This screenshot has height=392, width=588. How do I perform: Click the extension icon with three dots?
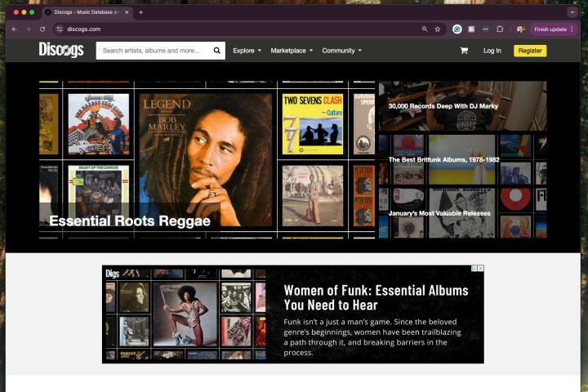tap(485, 29)
